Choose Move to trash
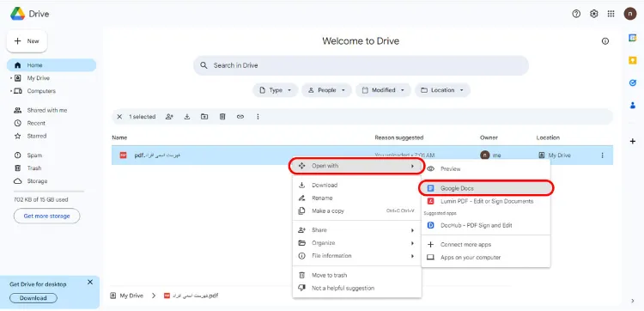This screenshot has height=311, width=644. click(356, 275)
